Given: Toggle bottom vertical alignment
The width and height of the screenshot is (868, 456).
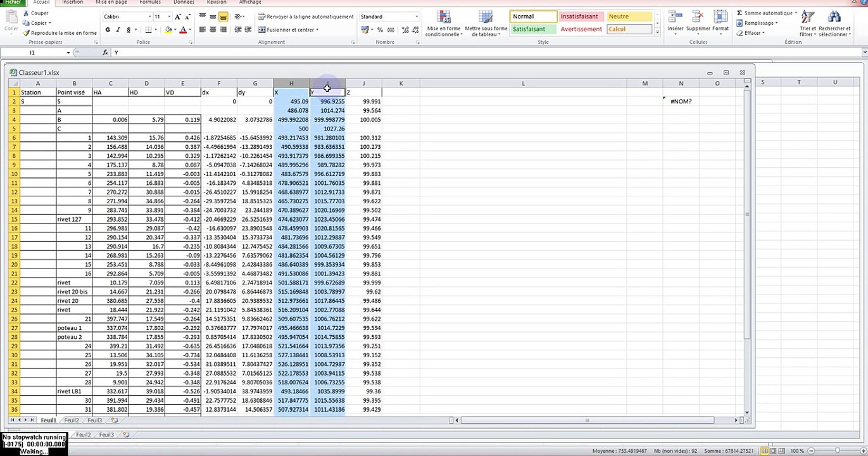Looking at the screenshot, I should click(223, 16).
